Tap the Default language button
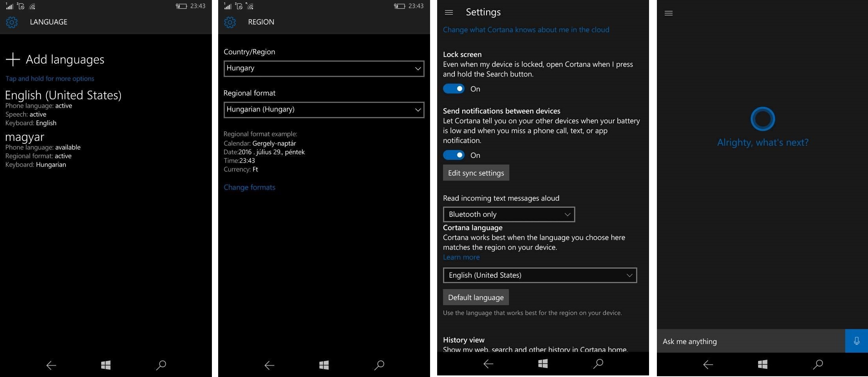Viewport: 868px width, 377px height. (476, 297)
